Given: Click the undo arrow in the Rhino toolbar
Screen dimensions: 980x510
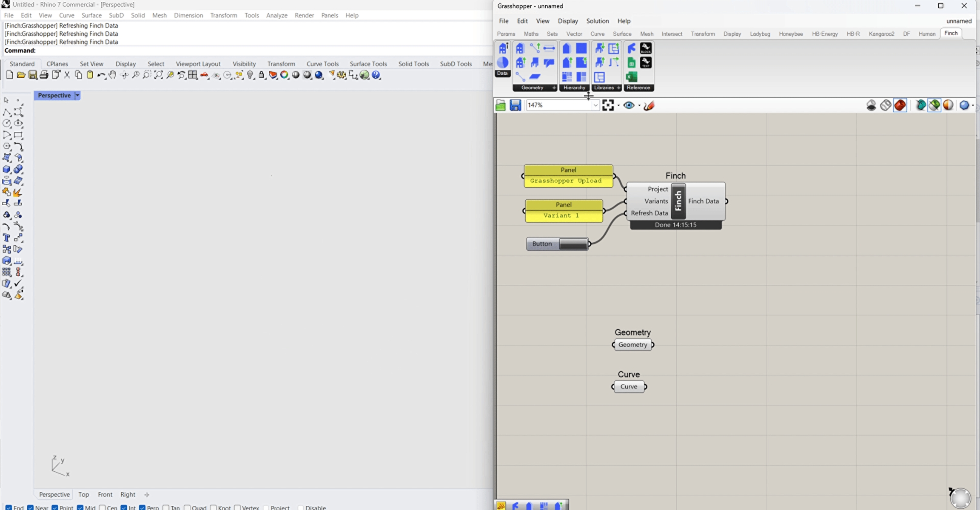Looking at the screenshot, I should pos(101,75).
